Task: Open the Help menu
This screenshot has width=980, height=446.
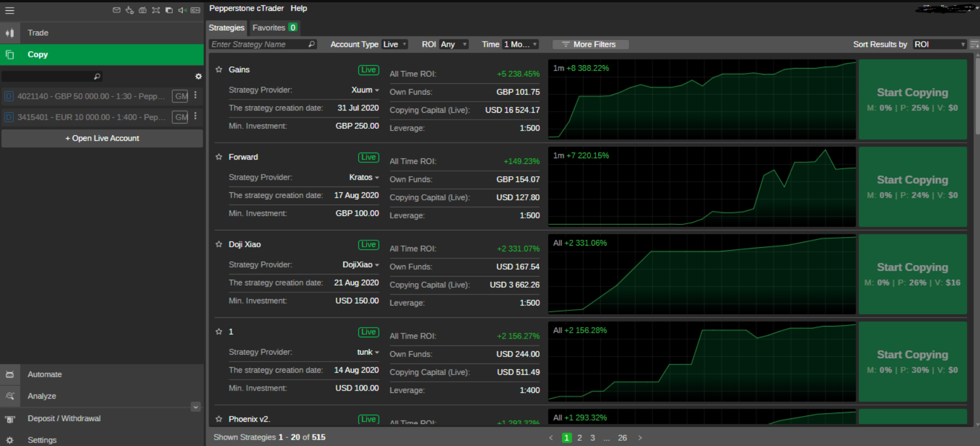Action: tap(299, 8)
